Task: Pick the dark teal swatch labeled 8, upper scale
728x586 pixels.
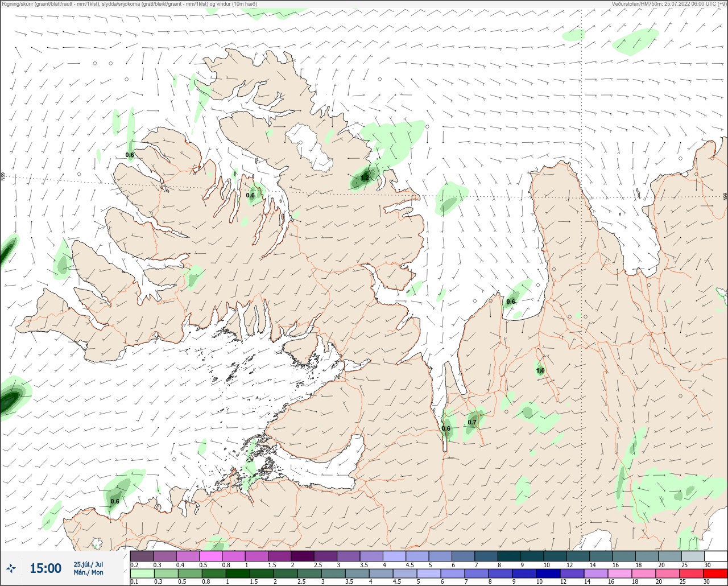Action: (509, 556)
